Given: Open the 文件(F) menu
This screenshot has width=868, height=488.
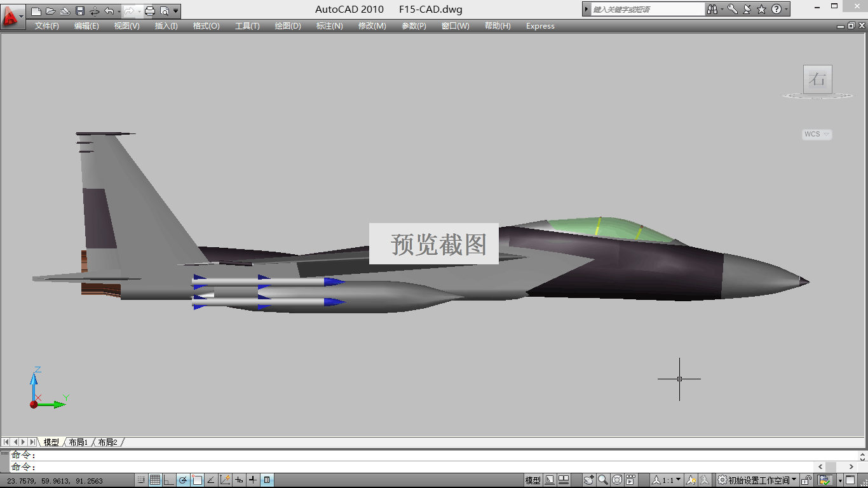Looking at the screenshot, I should (46, 26).
